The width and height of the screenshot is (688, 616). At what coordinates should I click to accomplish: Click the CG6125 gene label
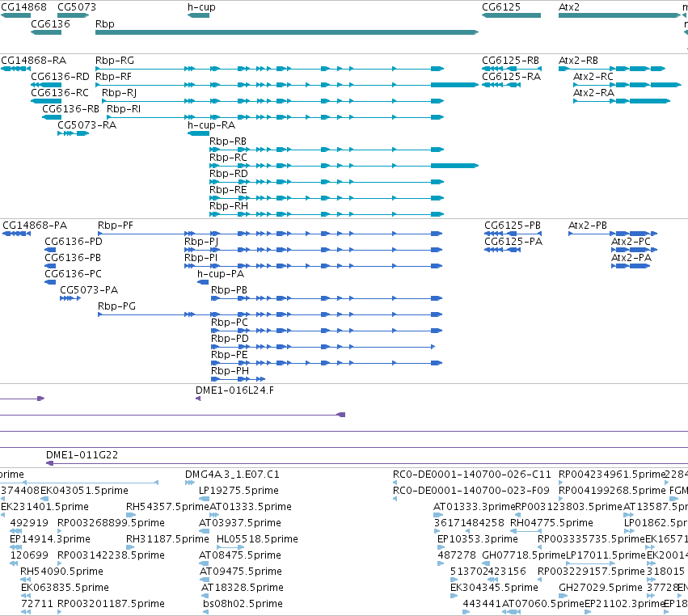point(501,7)
